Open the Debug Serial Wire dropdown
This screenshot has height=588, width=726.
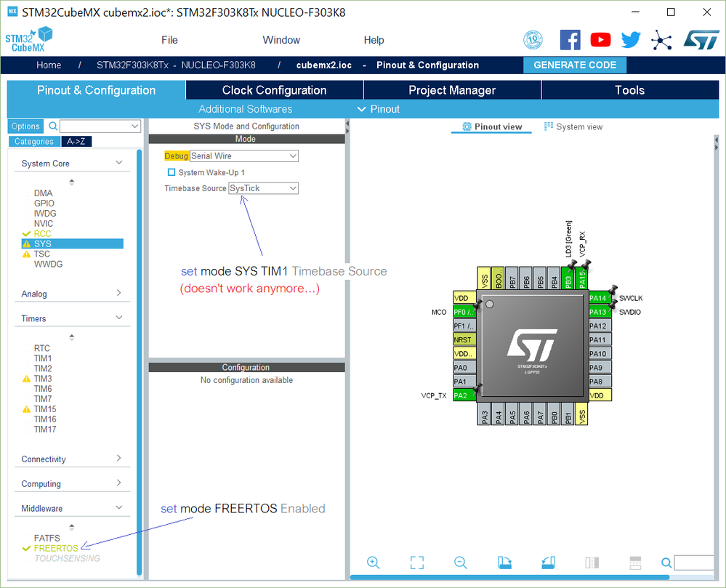click(244, 156)
